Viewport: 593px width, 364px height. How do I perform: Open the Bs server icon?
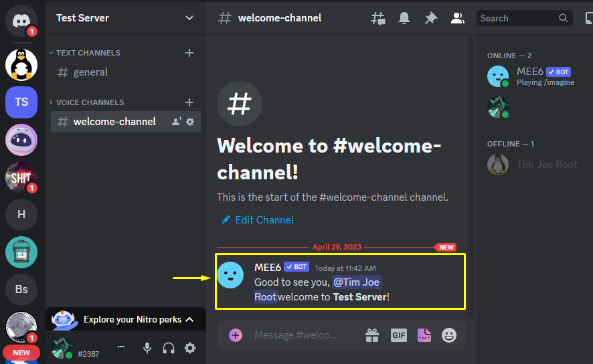pos(21,290)
